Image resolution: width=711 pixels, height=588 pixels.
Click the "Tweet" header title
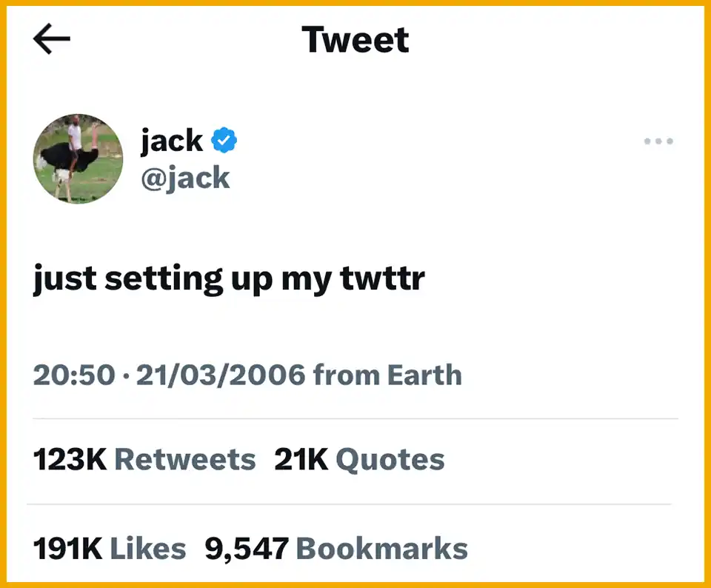tap(355, 39)
